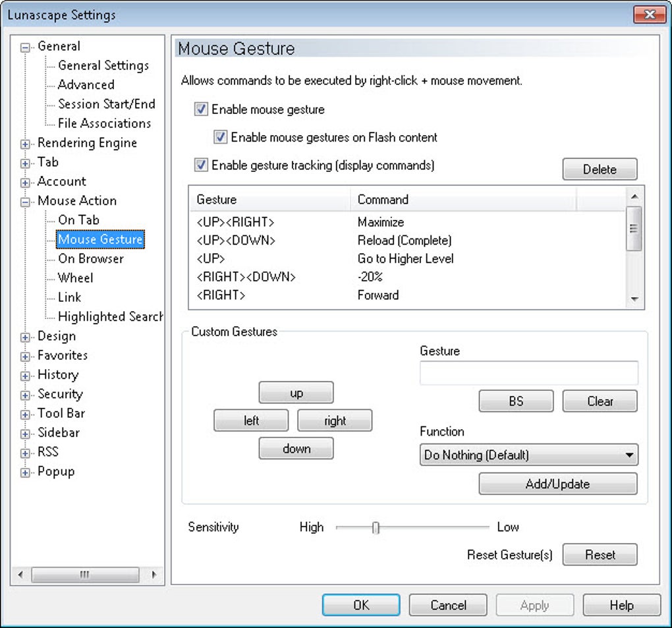Cancel the settings dialog
Screen dimensions: 672x628
point(448,605)
